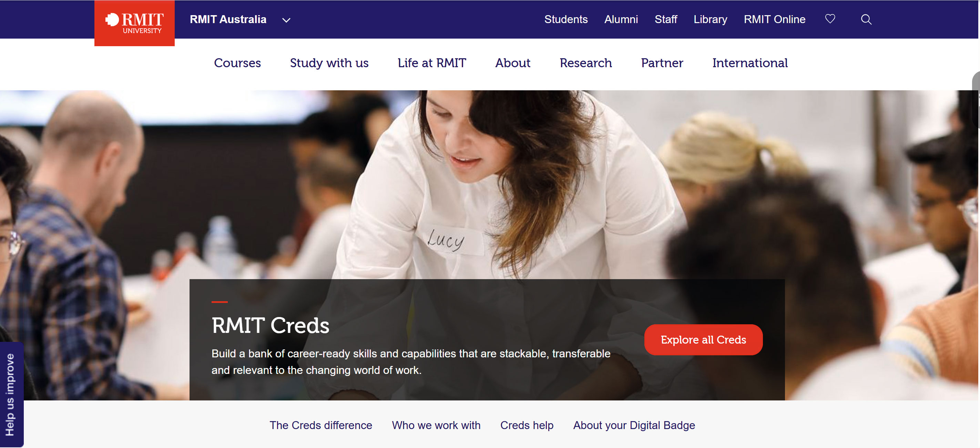Open the International menu
The height and width of the screenshot is (448, 980).
click(750, 63)
